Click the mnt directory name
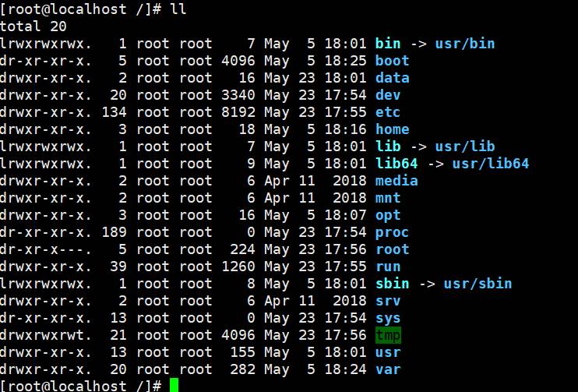The height and width of the screenshot is (392, 578). (388, 198)
